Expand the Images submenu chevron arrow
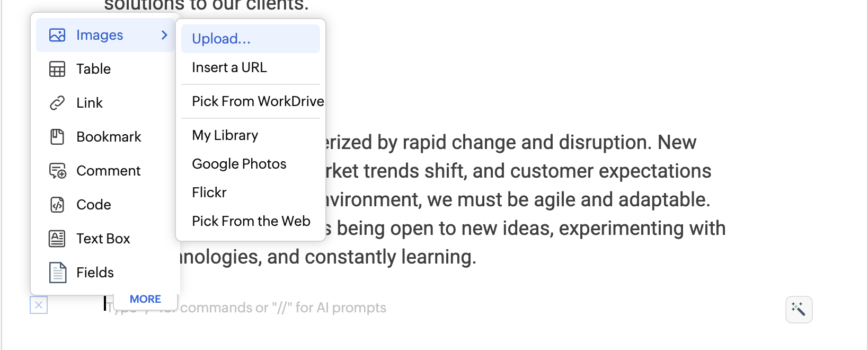Image resolution: width=868 pixels, height=350 pixels. click(164, 35)
